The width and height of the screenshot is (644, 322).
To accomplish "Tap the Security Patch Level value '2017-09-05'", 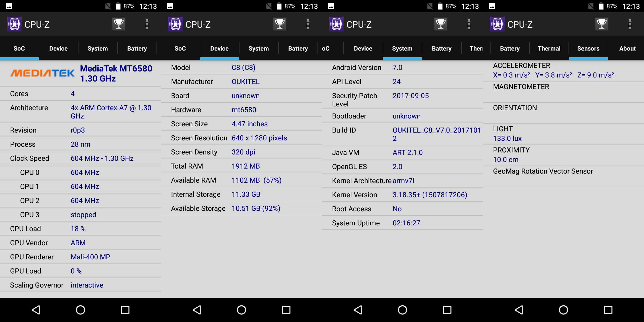I will [x=411, y=96].
